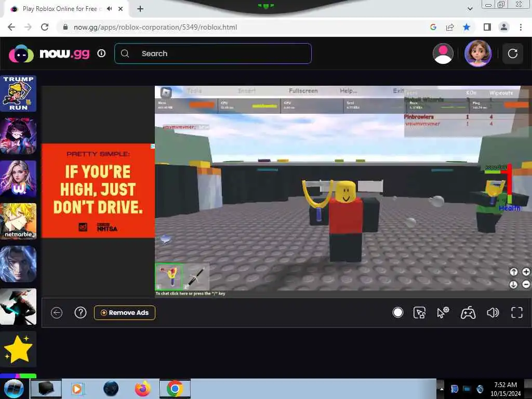This screenshot has height=399, width=532.
Task: Open the yellow star game thumbnail
Action: point(18,349)
